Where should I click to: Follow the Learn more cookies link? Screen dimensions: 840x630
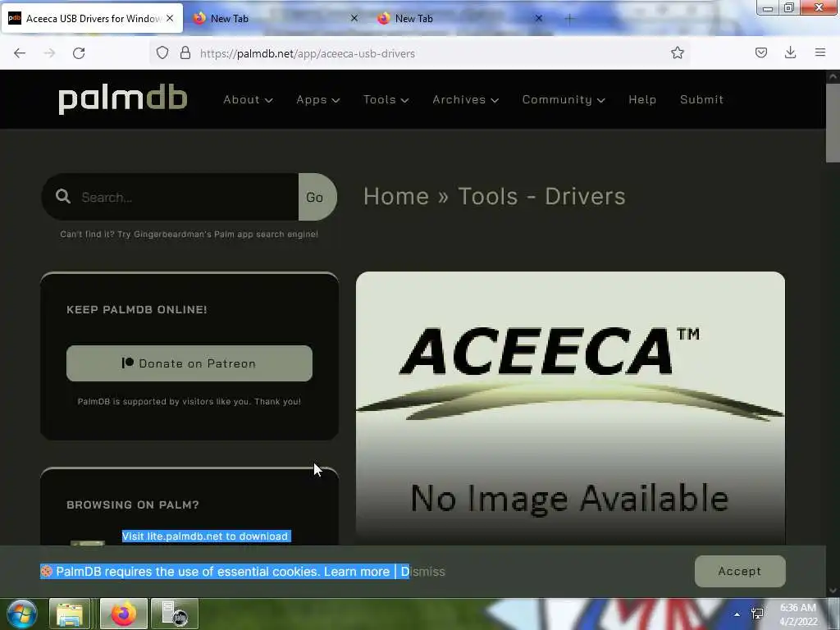(356, 572)
